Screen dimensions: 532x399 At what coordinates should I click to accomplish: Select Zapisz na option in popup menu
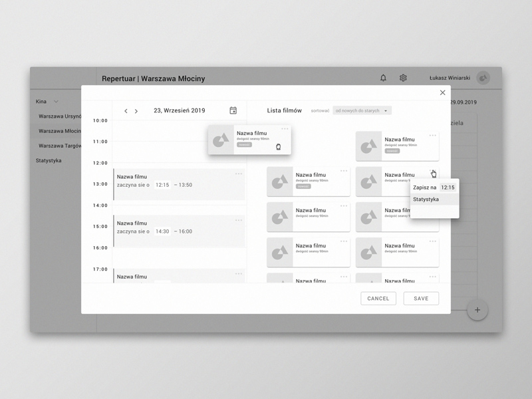point(424,188)
